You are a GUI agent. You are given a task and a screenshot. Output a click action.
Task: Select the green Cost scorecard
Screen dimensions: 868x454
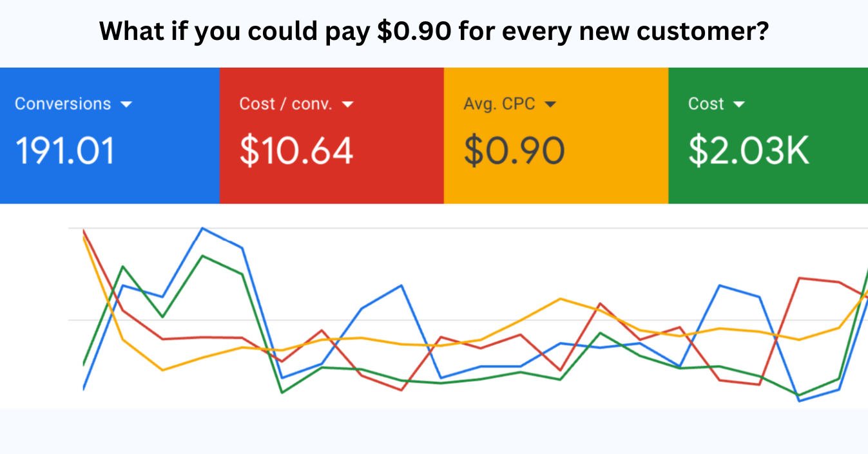pyautogui.click(x=768, y=135)
